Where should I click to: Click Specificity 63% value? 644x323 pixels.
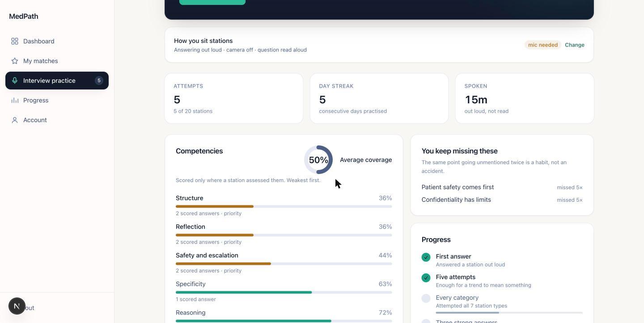[x=386, y=284]
